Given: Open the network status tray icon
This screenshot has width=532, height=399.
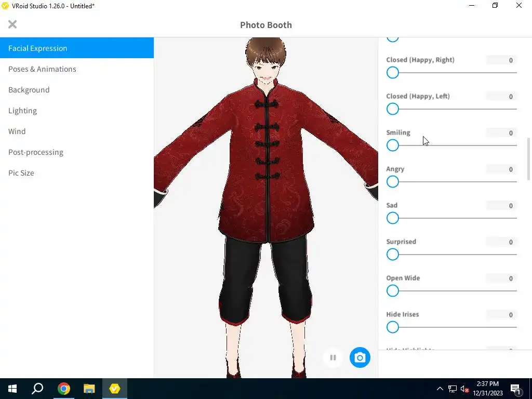Looking at the screenshot, I should tap(453, 389).
